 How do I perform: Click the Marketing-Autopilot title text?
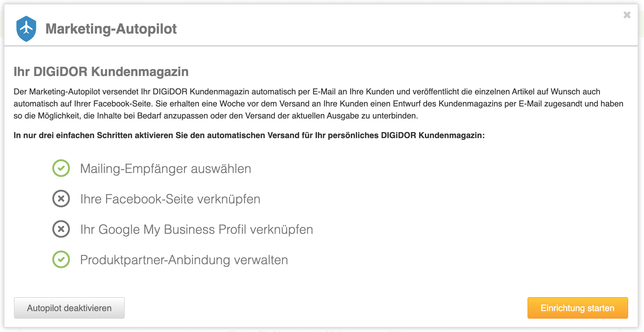111,29
